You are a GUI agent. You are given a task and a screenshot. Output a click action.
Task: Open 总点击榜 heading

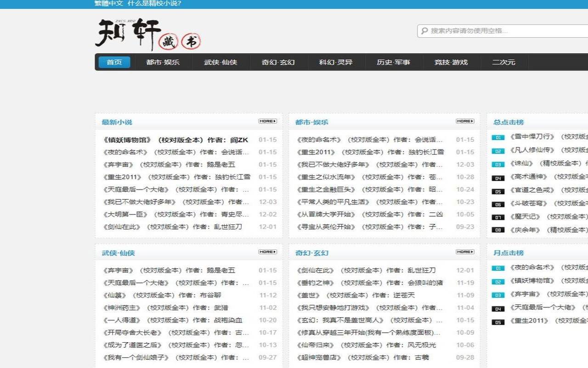coord(509,122)
